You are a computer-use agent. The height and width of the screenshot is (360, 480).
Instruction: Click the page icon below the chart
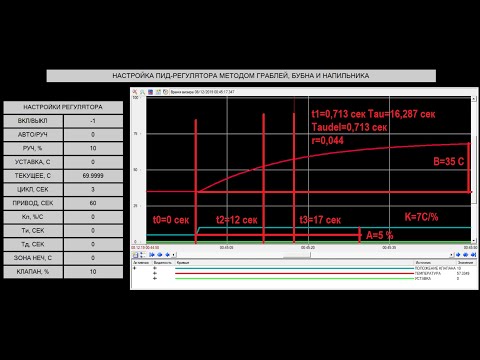tap(135, 255)
